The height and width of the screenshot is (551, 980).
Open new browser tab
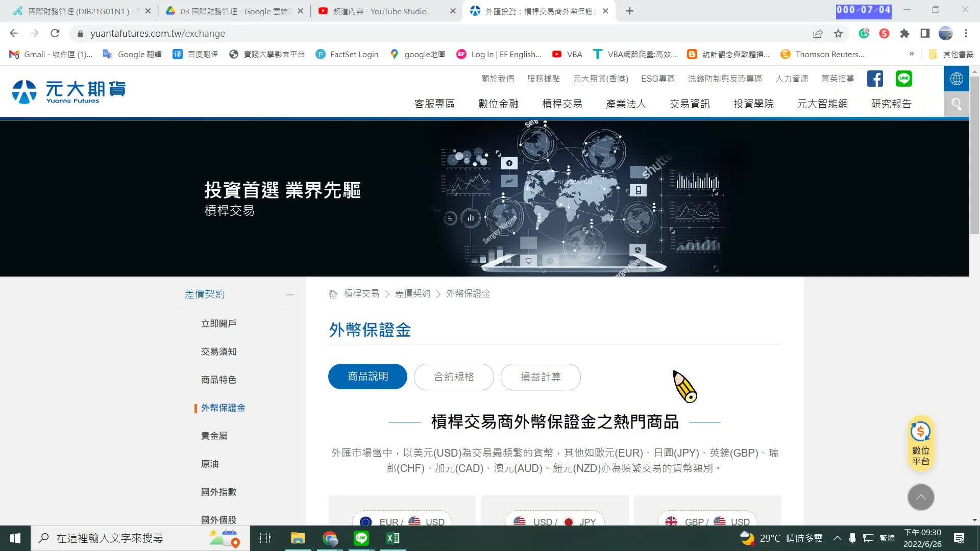[x=630, y=11]
